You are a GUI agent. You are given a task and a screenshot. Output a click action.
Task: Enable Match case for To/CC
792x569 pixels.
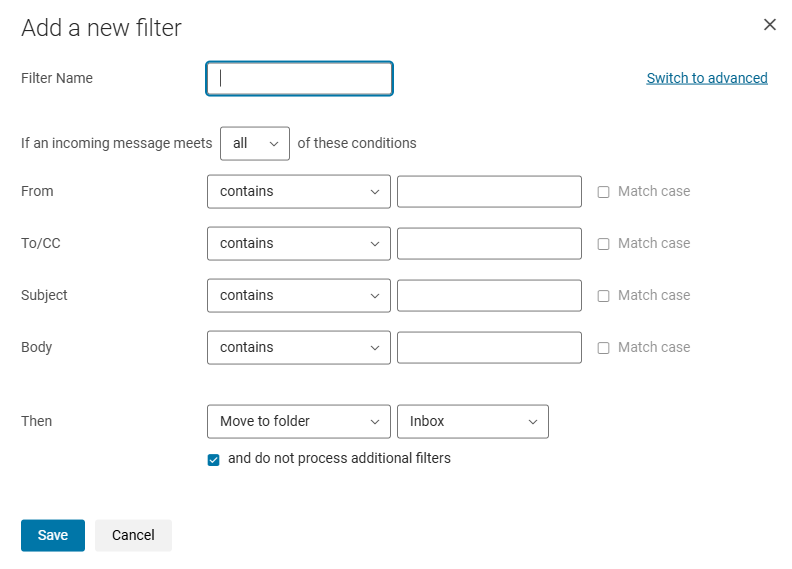click(604, 244)
